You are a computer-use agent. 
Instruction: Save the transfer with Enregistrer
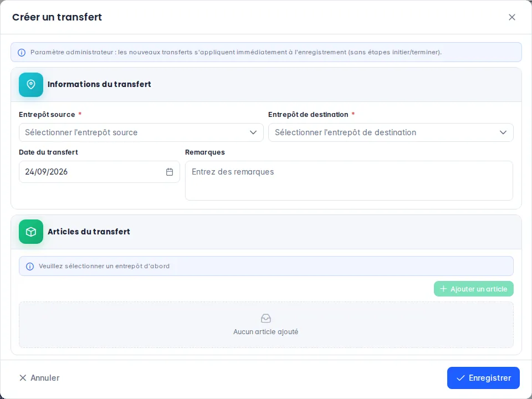click(x=483, y=378)
